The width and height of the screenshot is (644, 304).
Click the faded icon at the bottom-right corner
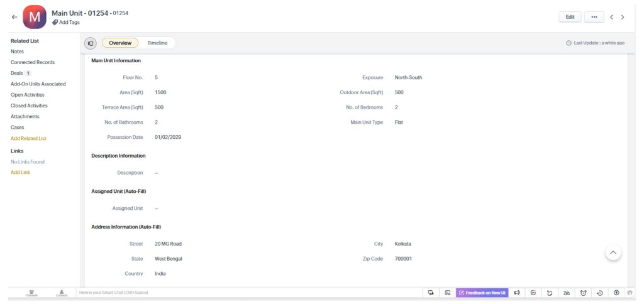pyautogui.click(x=630, y=293)
